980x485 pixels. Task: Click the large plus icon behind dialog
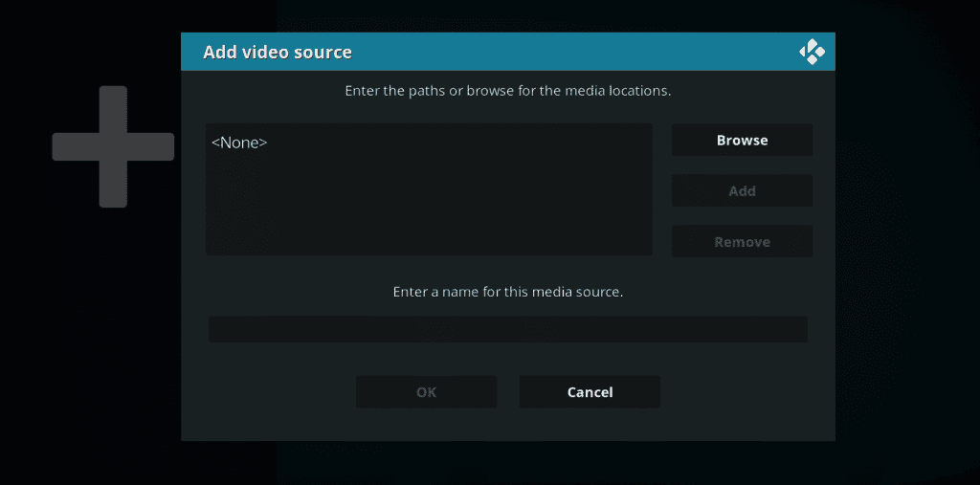pyautogui.click(x=113, y=146)
